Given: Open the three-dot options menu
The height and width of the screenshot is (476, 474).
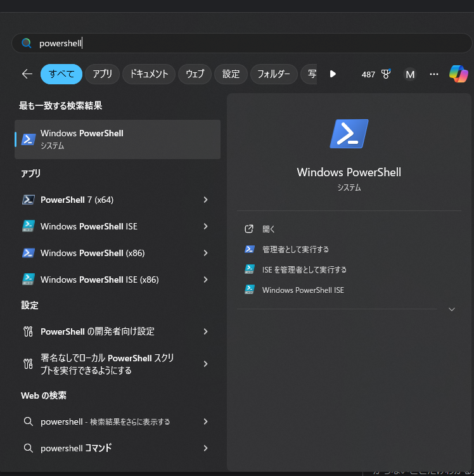Looking at the screenshot, I should click(x=434, y=74).
